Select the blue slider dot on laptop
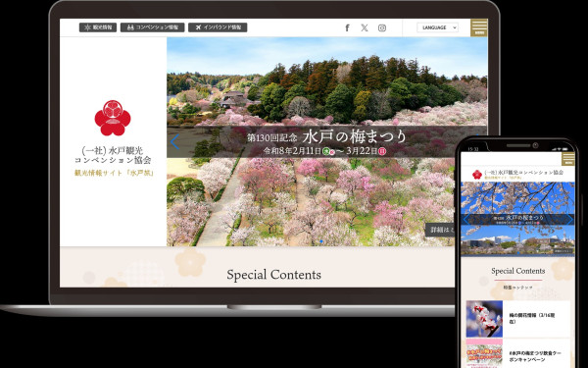 point(321,241)
